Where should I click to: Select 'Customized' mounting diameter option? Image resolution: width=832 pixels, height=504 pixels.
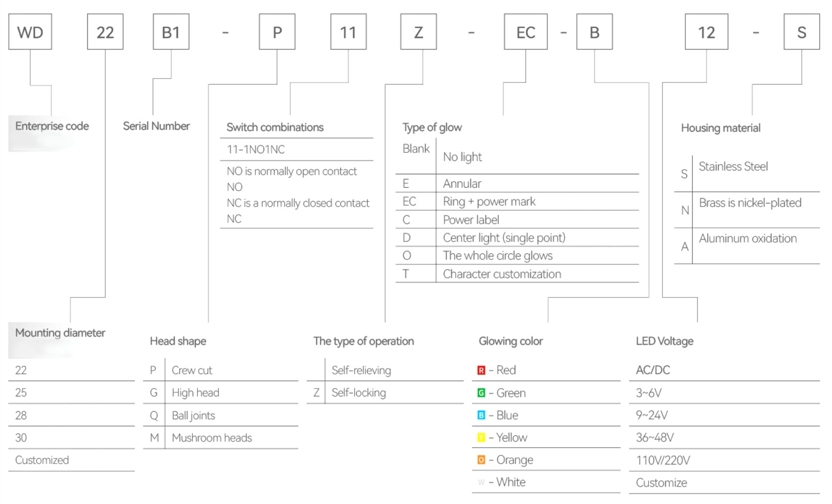[42, 460]
